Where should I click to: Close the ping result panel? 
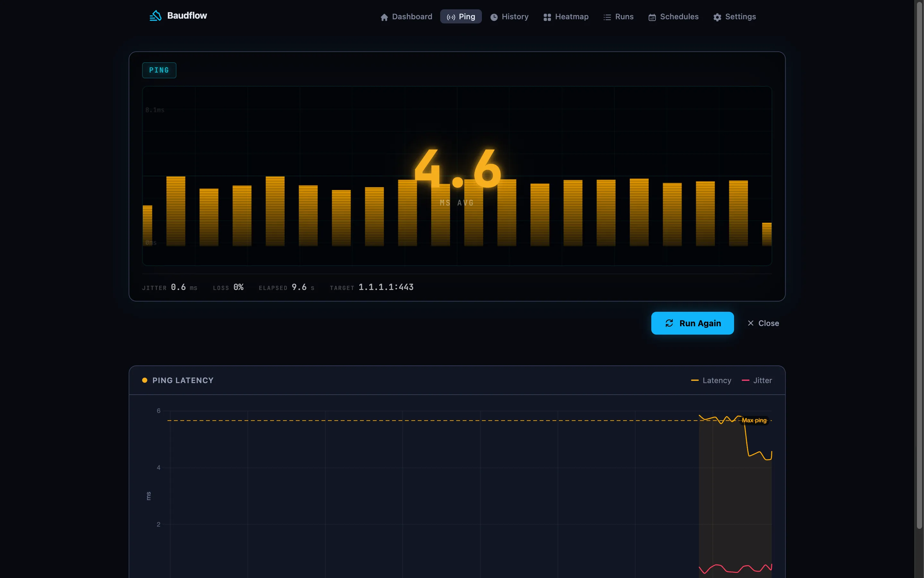click(x=763, y=323)
